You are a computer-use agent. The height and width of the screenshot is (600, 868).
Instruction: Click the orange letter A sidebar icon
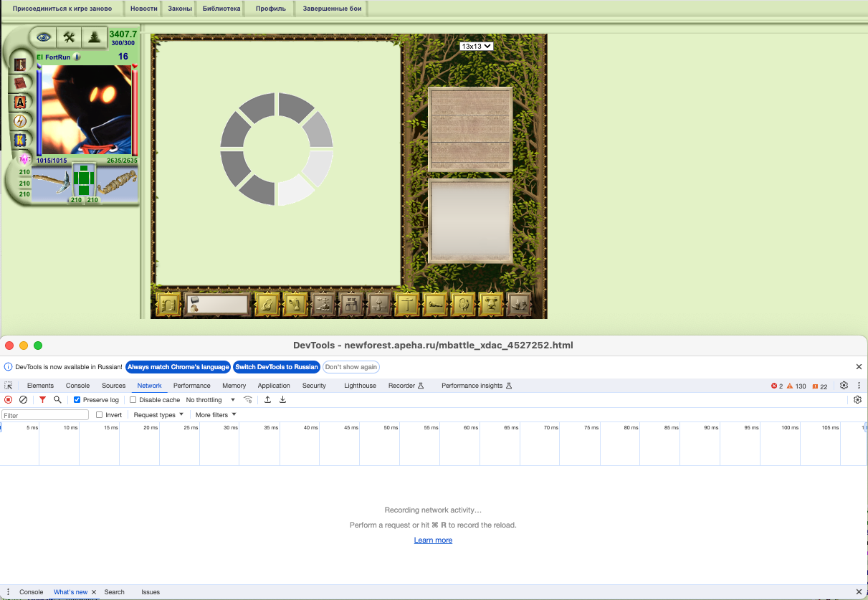pyautogui.click(x=20, y=102)
